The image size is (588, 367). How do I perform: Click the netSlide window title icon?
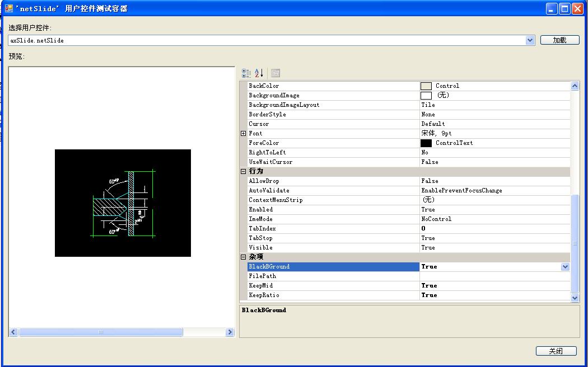[8, 8]
